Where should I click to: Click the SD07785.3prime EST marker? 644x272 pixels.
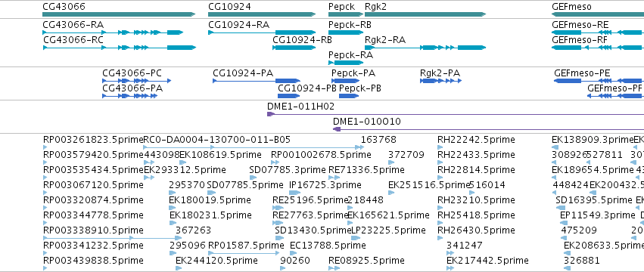click(253, 178)
